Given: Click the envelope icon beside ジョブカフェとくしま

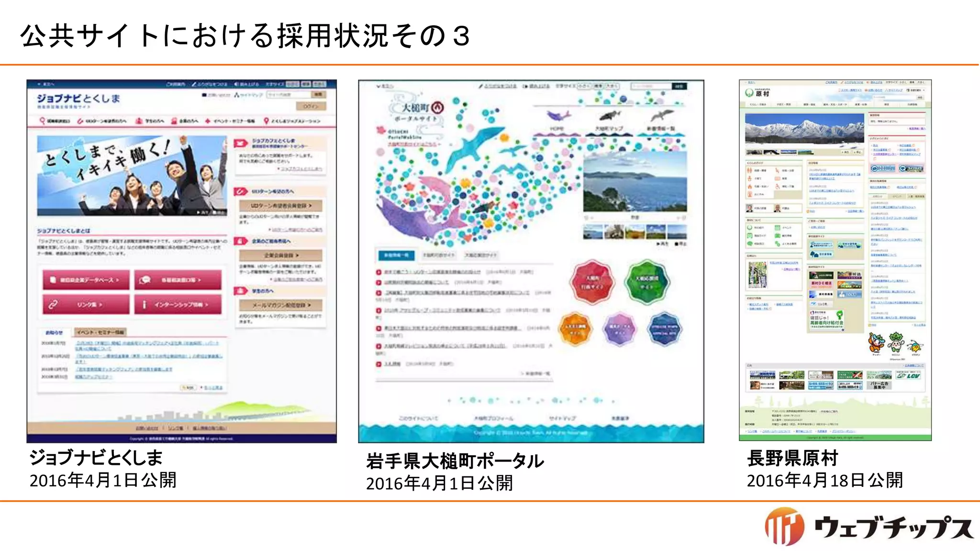Looking at the screenshot, I should coord(240,143).
